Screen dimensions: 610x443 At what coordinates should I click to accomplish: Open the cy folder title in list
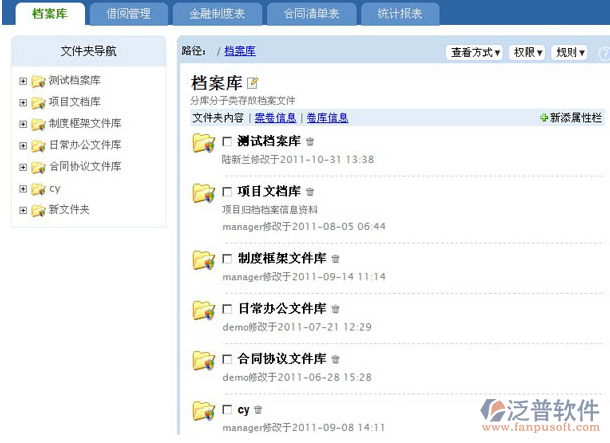tap(244, 410)
